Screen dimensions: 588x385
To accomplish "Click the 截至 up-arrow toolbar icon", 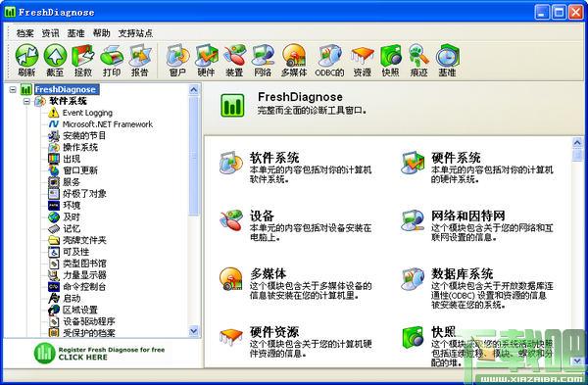I will tap(55, 61).
